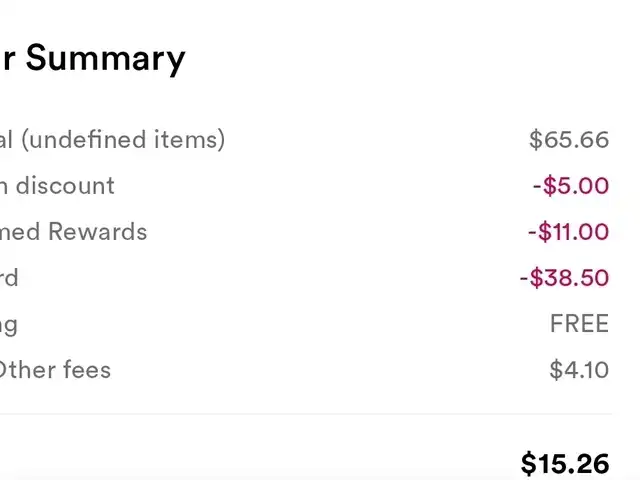The image size is (640, 480).
Task: Click the -$5.00 discount amount
Action: coord(571,186)
